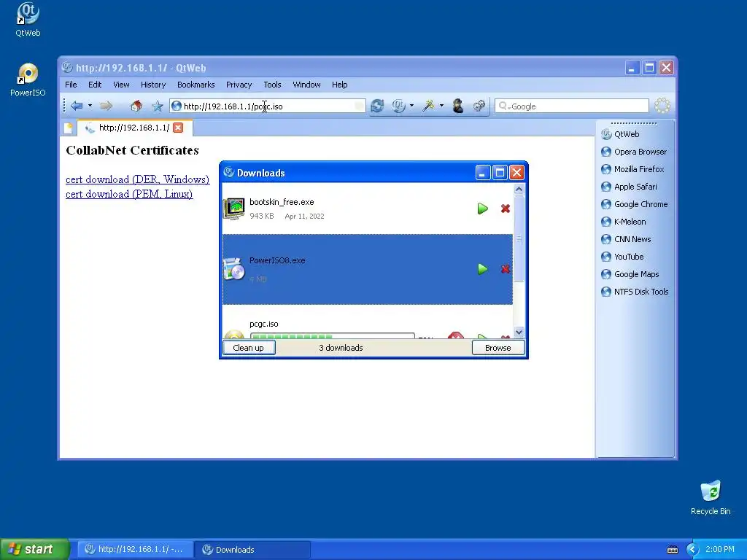Click the QtWeb logo toolbar icon
Screen dimensions: 747x560
(x=398, y=106)
